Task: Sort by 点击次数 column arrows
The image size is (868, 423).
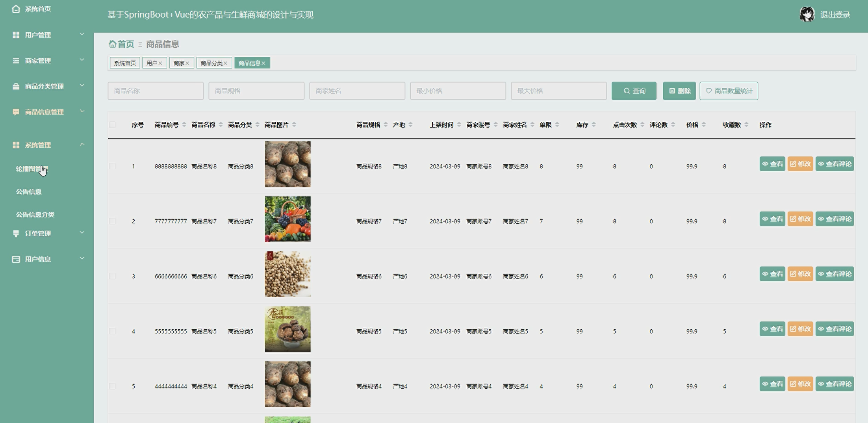Action: [x=642, y=125]
